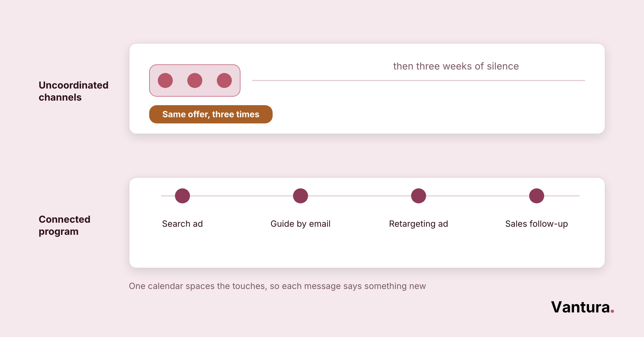Viewport: 644px width, 337px height.
Task: Click the 'Same offer, three times' badge
Action: [x=211, y=114]
